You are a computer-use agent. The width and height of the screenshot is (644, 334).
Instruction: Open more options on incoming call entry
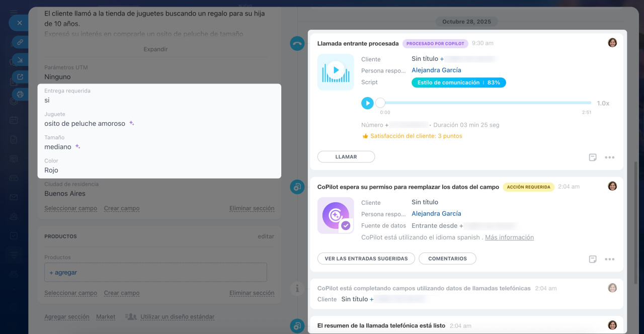(x=609, y=157)
